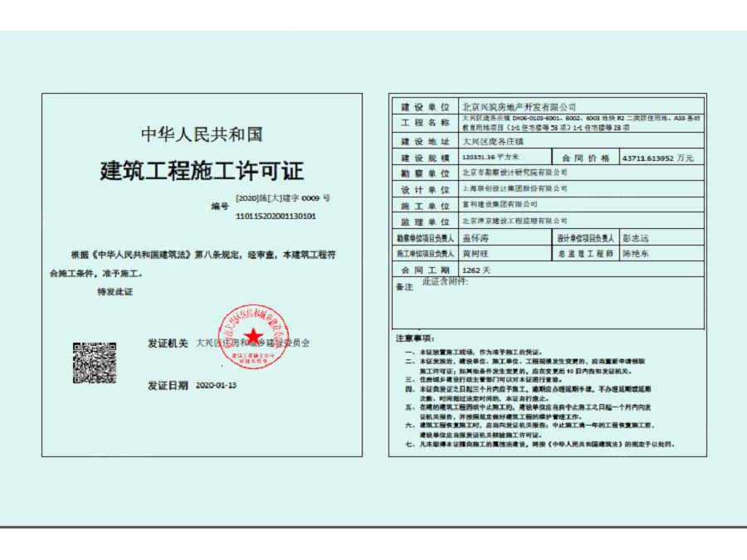Select the name 彭志远

(x=635, y=237)
